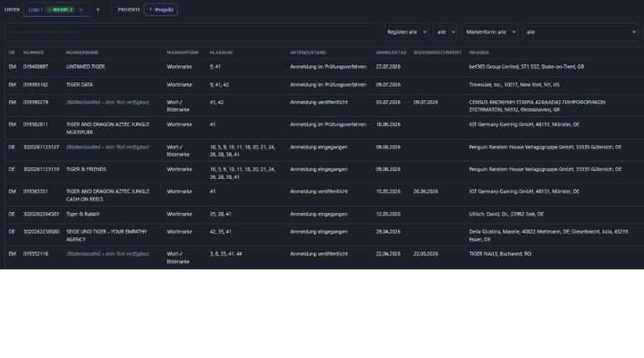The width and height of the screenshot is (644, 358).
Task: Open the Register: alle dropdown
Action: click(406, 31)
